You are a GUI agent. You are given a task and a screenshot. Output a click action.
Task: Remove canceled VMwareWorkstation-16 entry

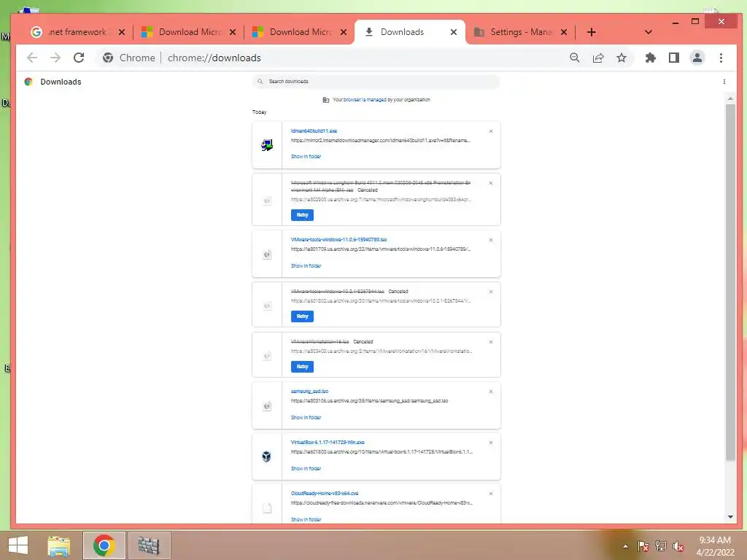491,342
